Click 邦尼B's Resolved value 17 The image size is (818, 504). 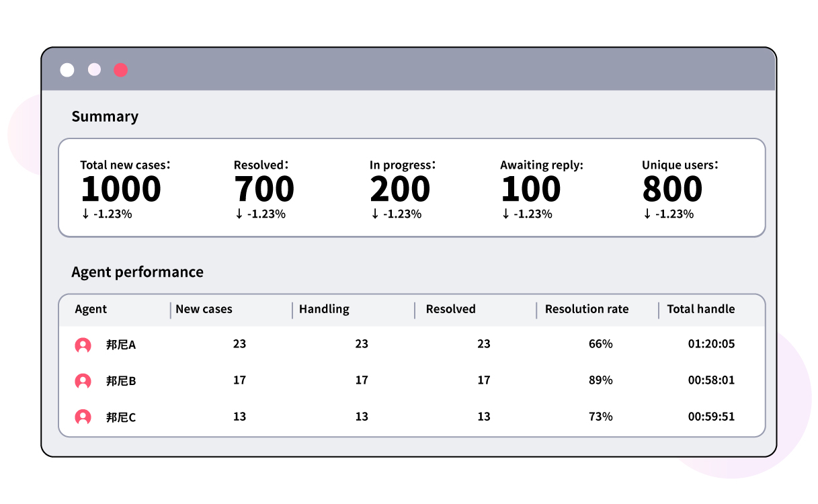[x=484, y=380]
